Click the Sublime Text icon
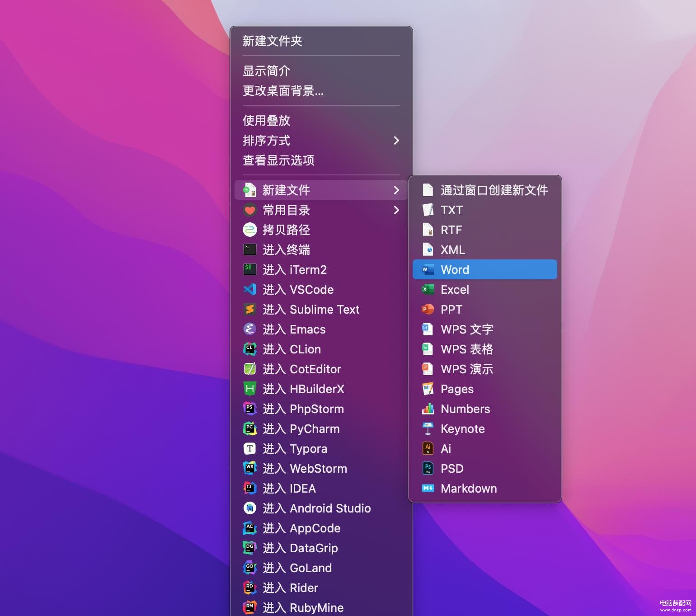696x616 pixels. (x=250, y=309)
